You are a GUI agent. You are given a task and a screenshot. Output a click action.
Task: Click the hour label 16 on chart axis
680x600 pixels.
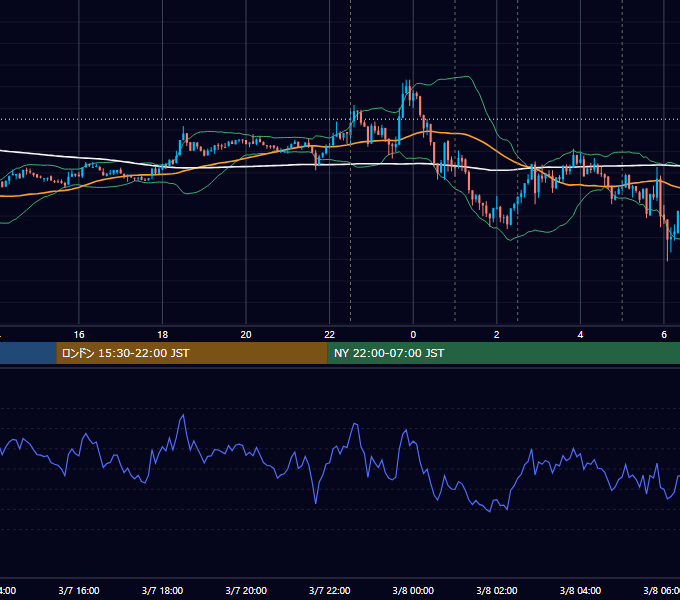[x=79, y=335]
